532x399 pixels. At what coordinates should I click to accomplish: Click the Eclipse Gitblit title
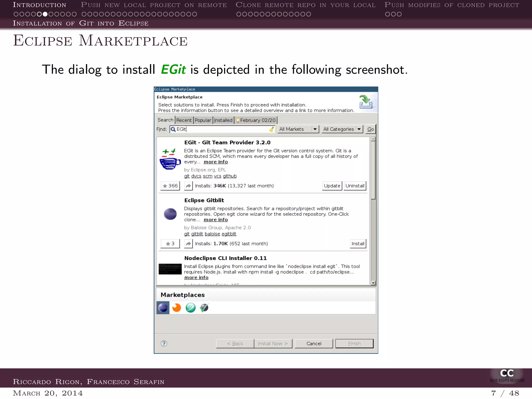pyautogui.click(x=204, y=200)
